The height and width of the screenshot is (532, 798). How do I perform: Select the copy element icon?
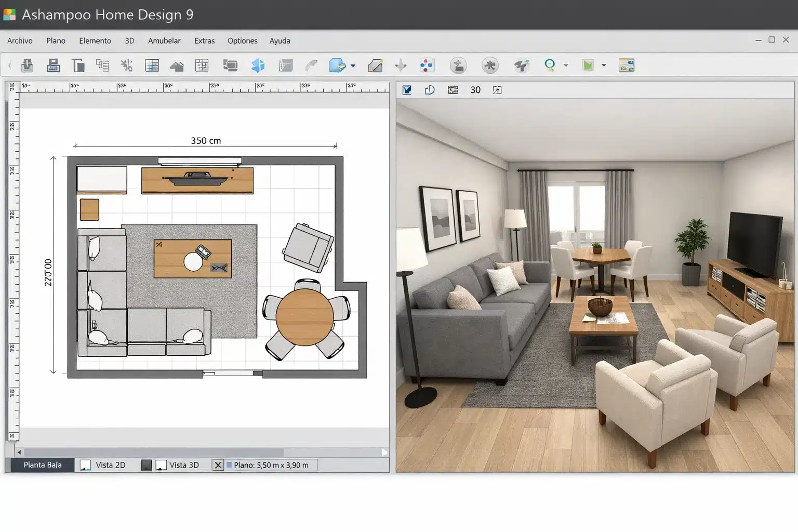click(103, 65)
